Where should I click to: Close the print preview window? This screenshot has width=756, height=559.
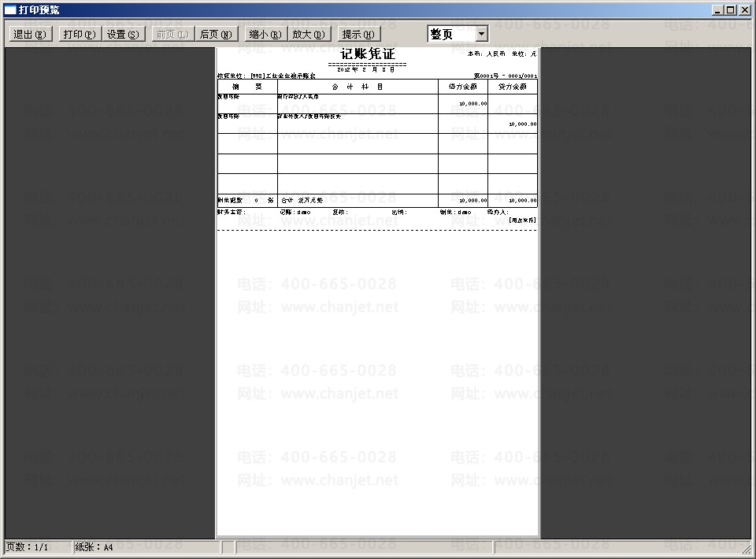(x=745, y=9)
